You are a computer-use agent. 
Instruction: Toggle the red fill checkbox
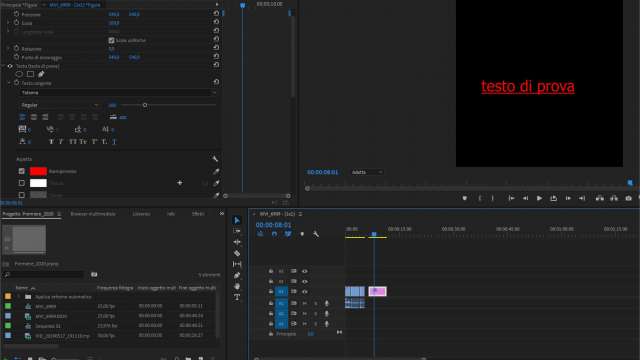pyautogui.click(x=22, y=171)
